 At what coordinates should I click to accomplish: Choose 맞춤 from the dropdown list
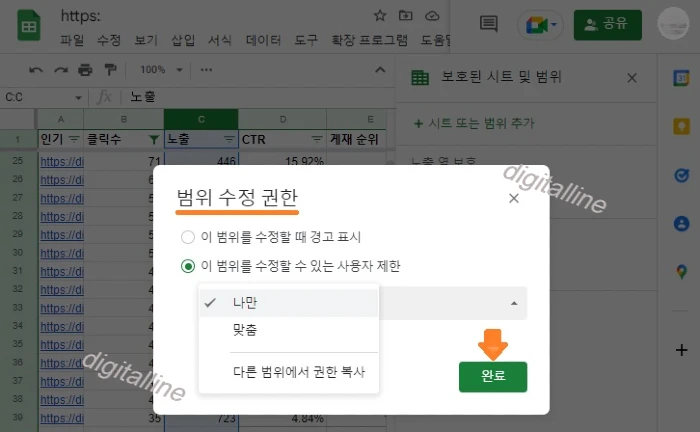(x=289, y=330)
